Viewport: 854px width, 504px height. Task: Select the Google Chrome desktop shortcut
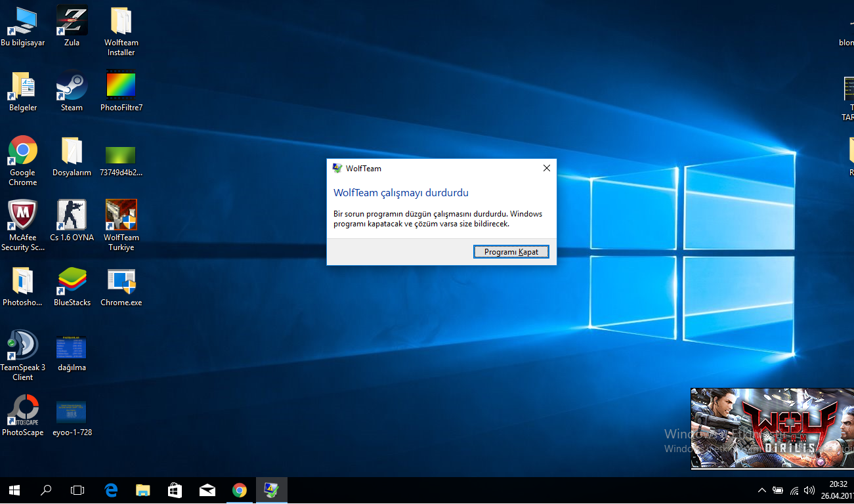click(23, 161)
